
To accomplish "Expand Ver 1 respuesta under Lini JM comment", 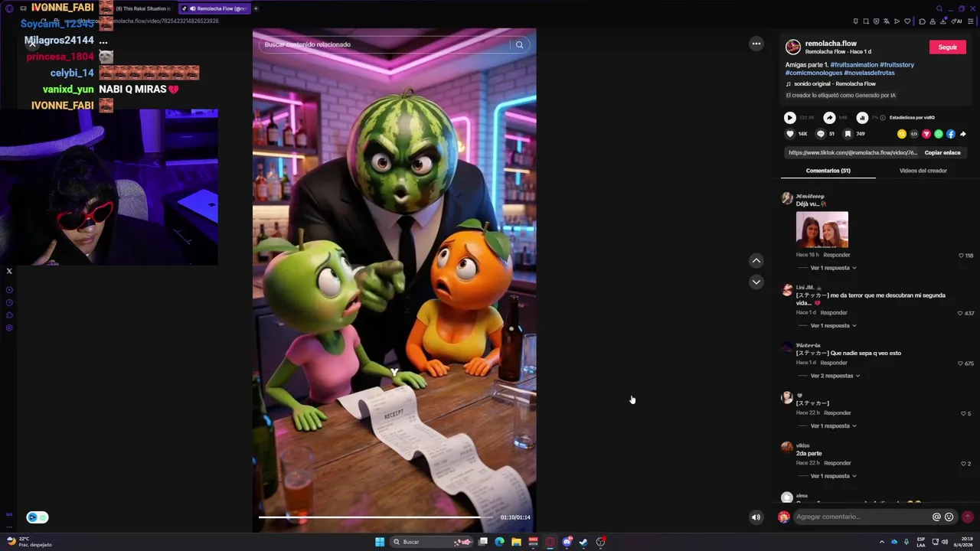I will (833, 325).
